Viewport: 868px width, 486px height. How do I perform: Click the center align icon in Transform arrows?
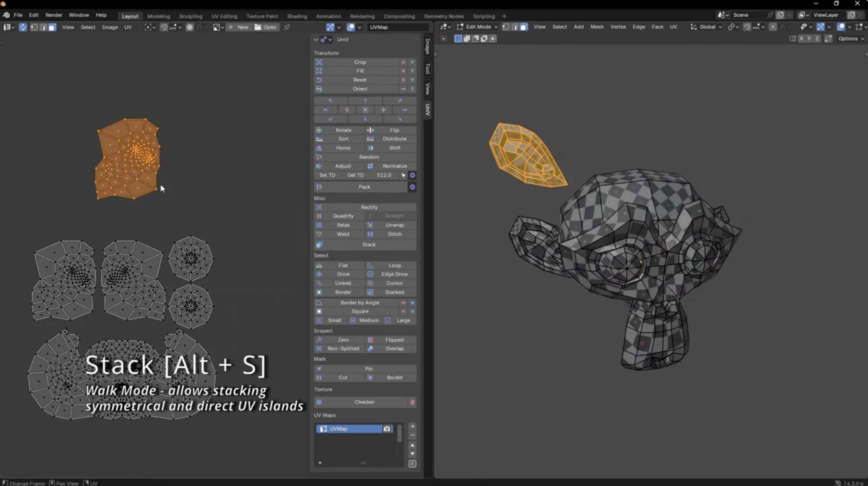(365, 110)
